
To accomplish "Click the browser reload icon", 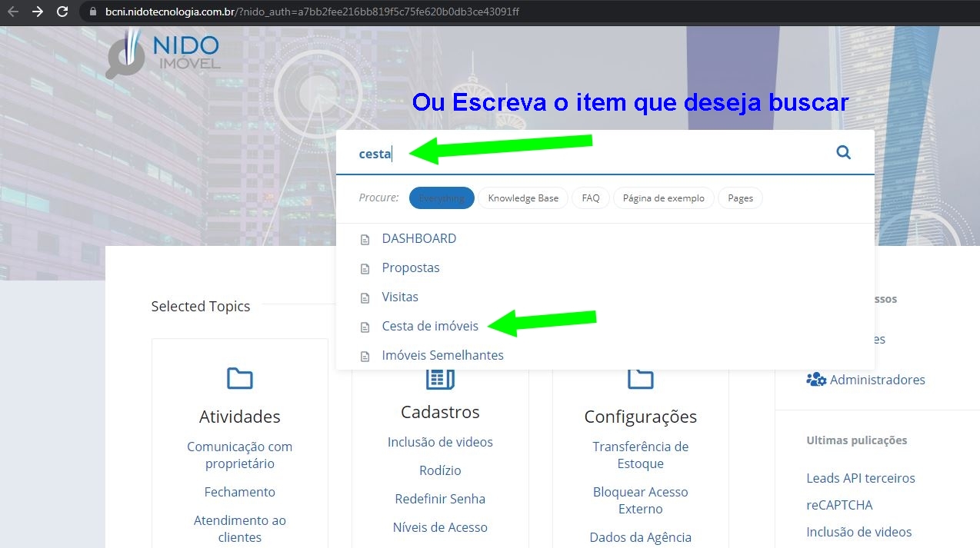I will [x=63, y=12].
